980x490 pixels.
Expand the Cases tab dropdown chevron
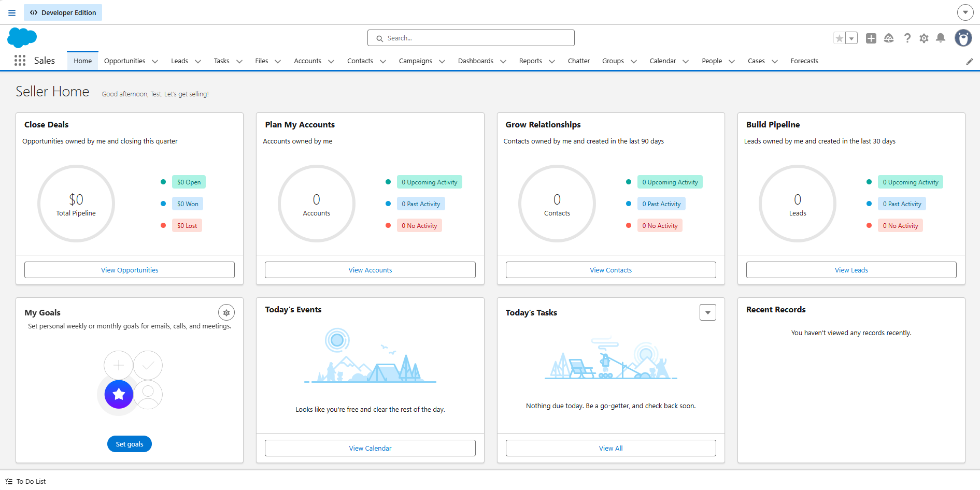pos(775,61)
